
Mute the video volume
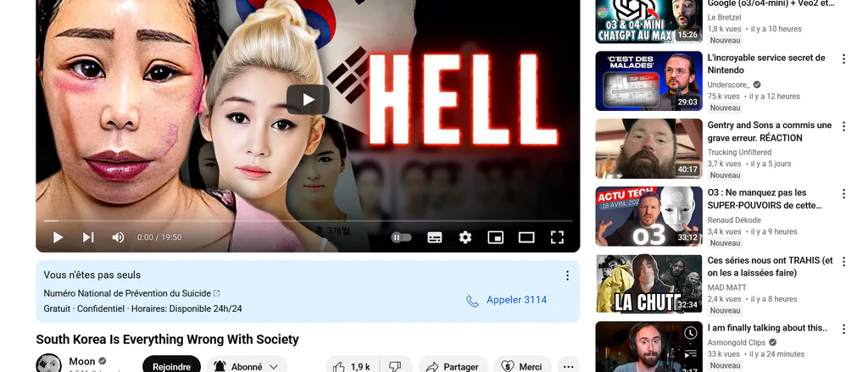[x=118, y=237]
